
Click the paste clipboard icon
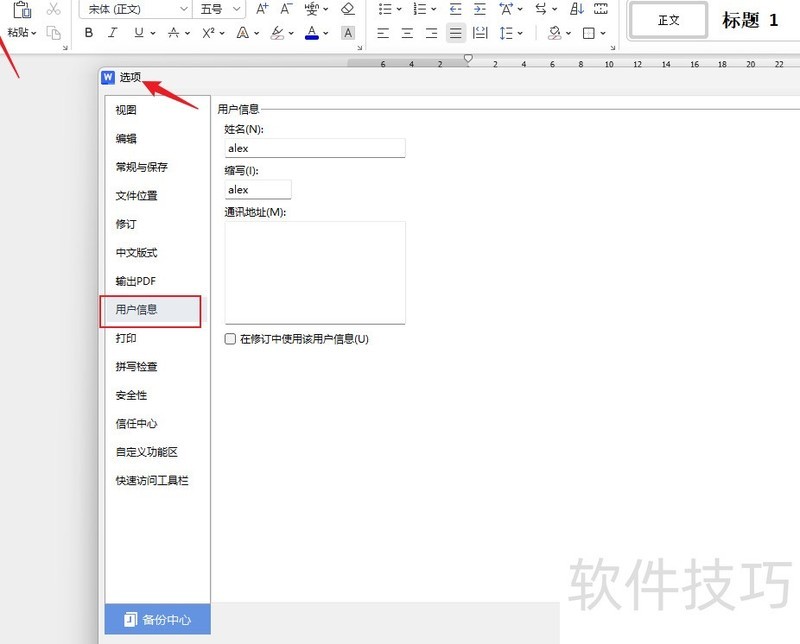(x=22, y=10)
